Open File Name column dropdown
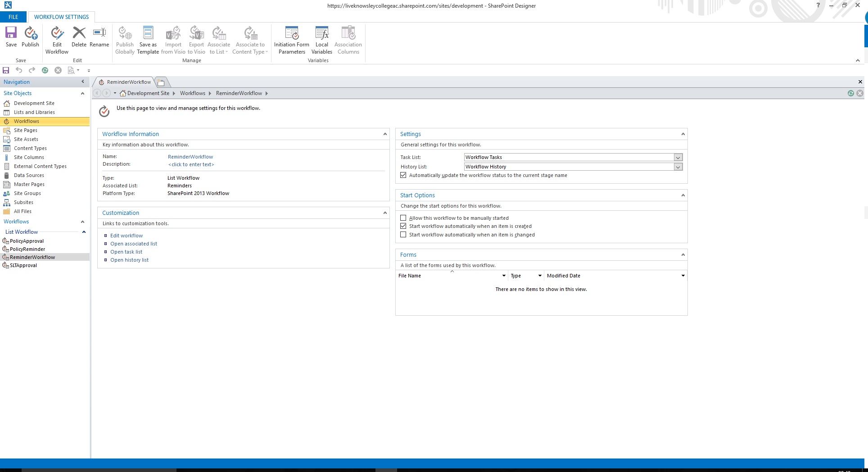 (504, 276)
